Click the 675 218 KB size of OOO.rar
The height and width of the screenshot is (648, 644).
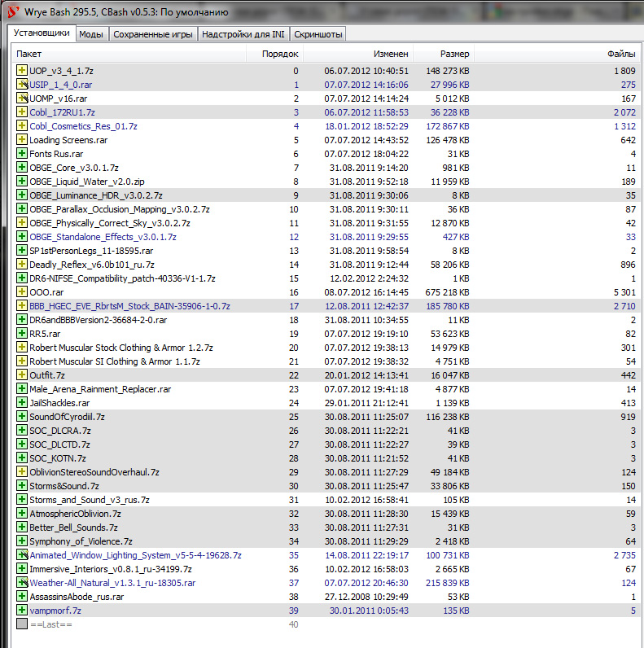click(447, 292)
